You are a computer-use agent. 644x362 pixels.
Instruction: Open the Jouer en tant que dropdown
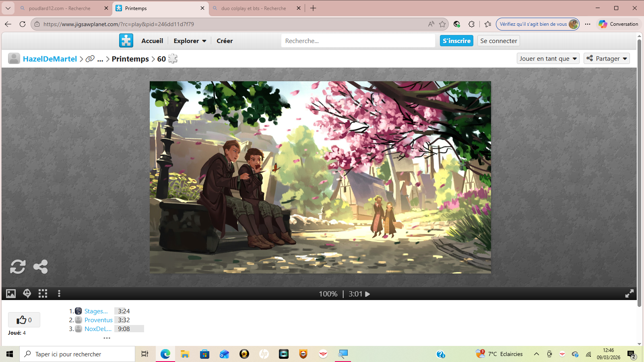[548, 58]
